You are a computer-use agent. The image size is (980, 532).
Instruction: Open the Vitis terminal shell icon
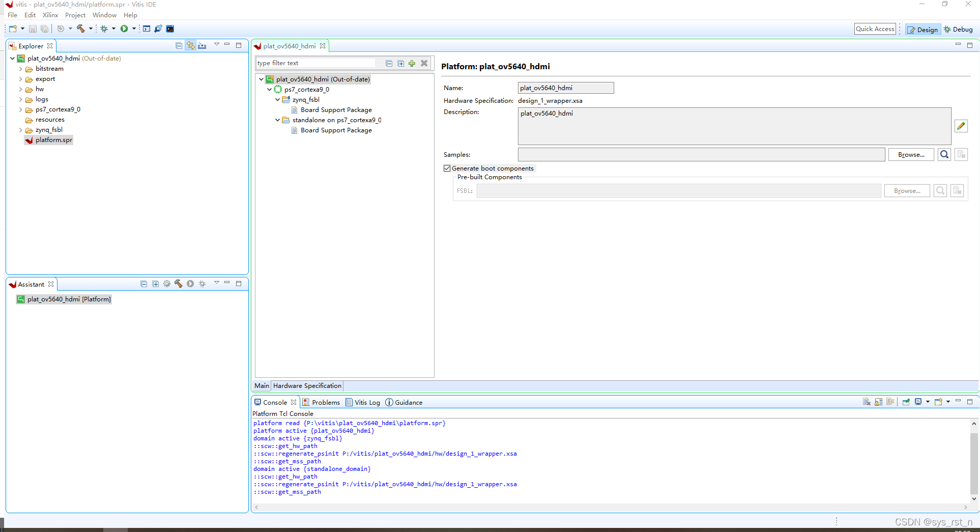tap(170, 29)
